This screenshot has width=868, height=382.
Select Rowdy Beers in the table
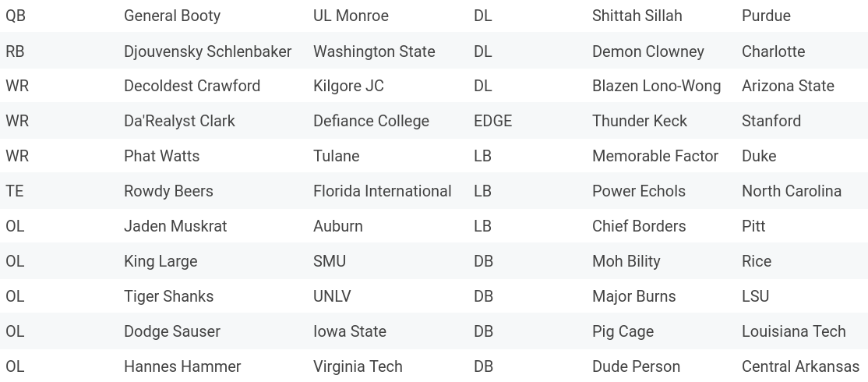(x=168, y=191)
